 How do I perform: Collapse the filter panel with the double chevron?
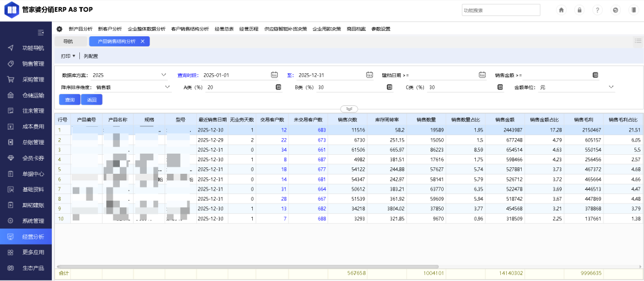tap(349, 109)
